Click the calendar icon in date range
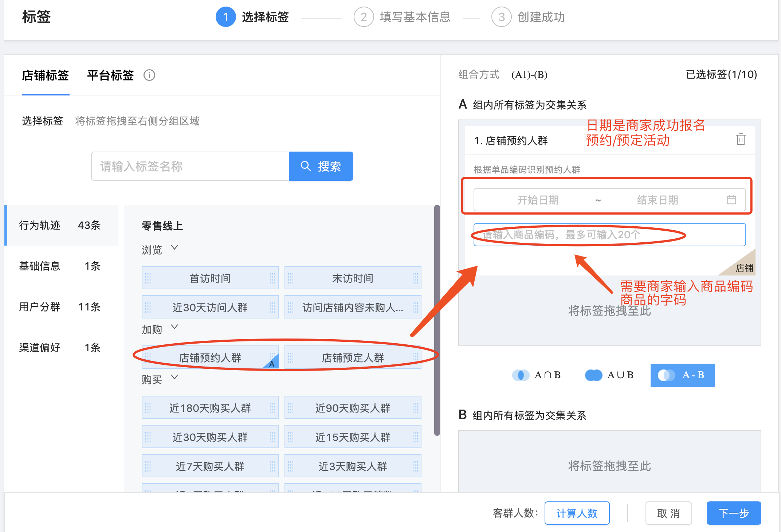This screenshot has height=532, width=781. pos(731,200)
